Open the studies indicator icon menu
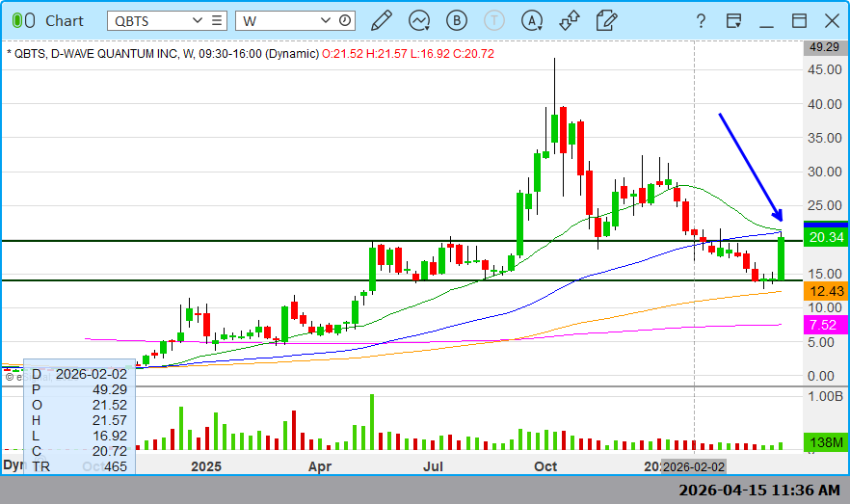850x504 pixels. 419,20
